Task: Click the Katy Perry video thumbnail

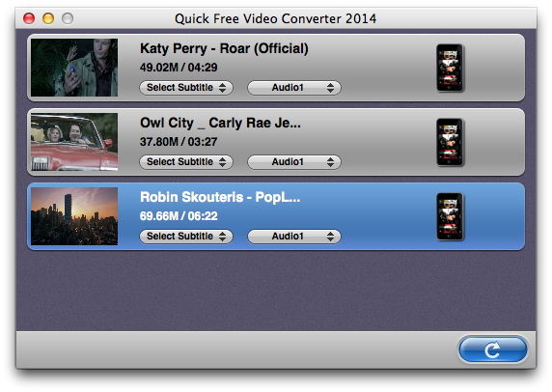Action: coord(74,68)
